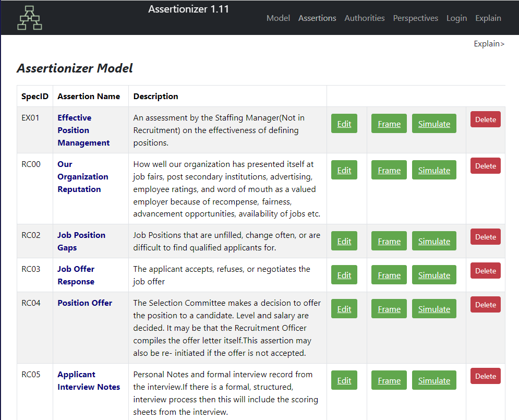This screenshot has height=420, width=519.
Task: Open Frame for Job Offer Response
Action: coord(389,275)
